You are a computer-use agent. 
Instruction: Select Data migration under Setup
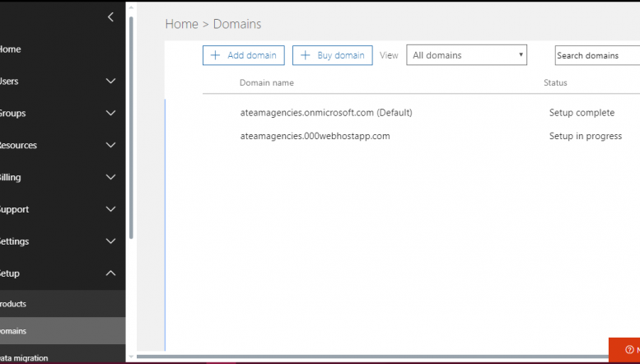click(25, 357)
